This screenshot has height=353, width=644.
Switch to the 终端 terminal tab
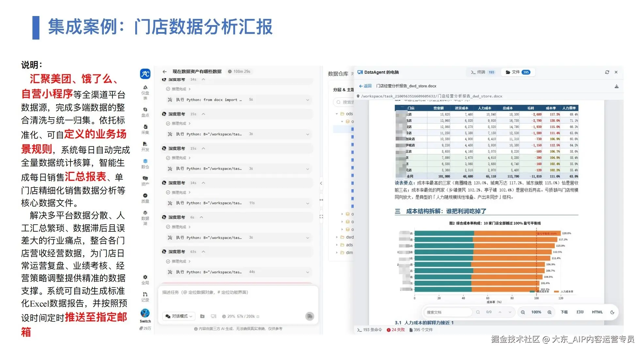tap(483, 72)
